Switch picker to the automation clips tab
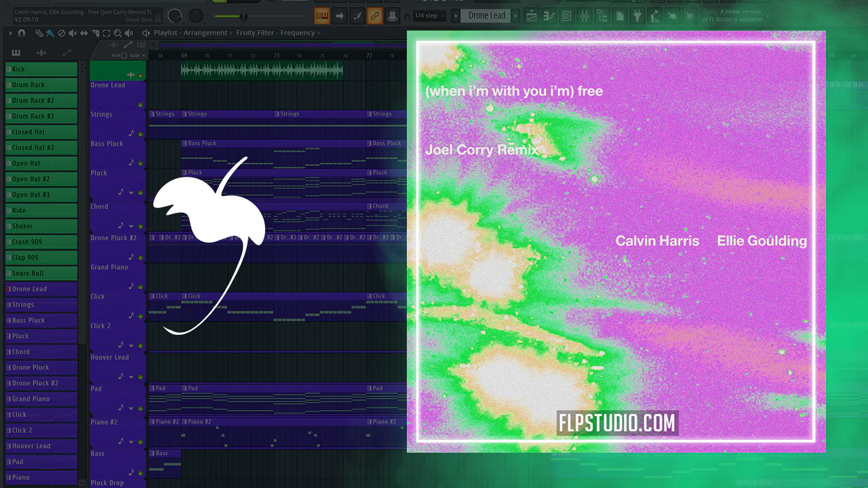868x488 pixels. coord(66,53)
